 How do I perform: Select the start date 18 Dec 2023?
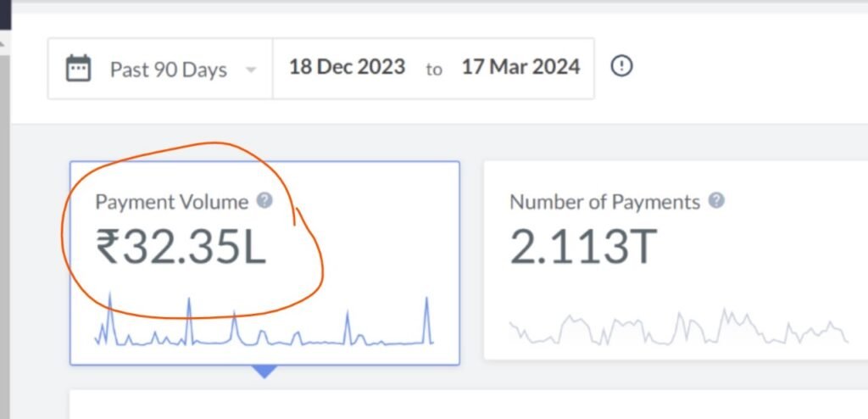point(347,67)
